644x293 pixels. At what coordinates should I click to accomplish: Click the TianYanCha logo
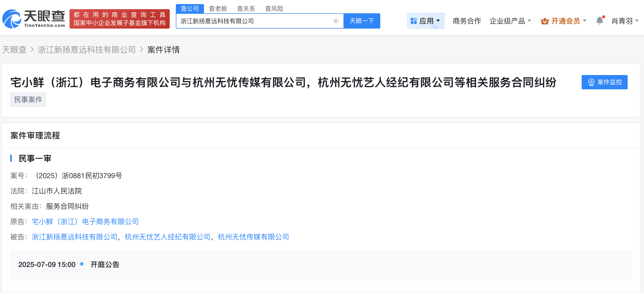click(33, 19)
